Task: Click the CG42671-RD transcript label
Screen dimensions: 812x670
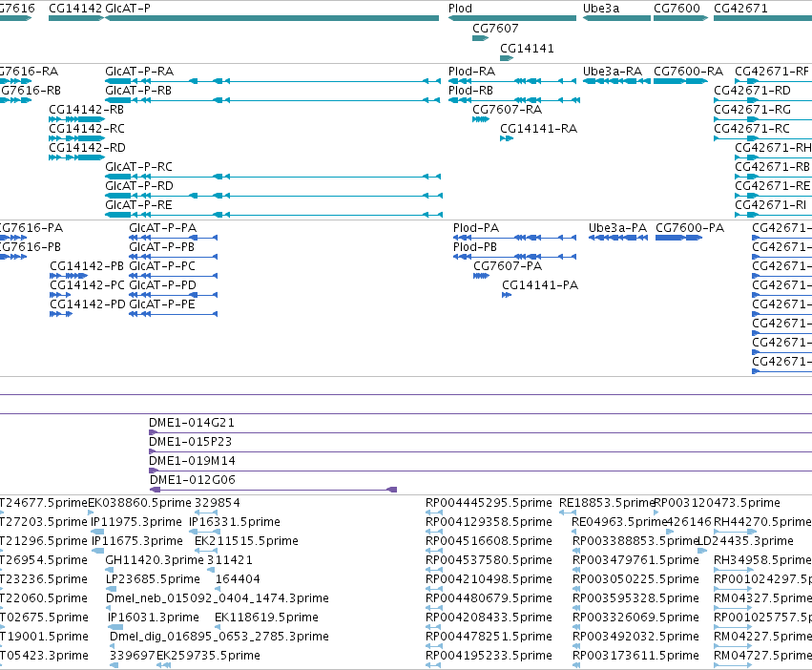Action: (753, 90)
